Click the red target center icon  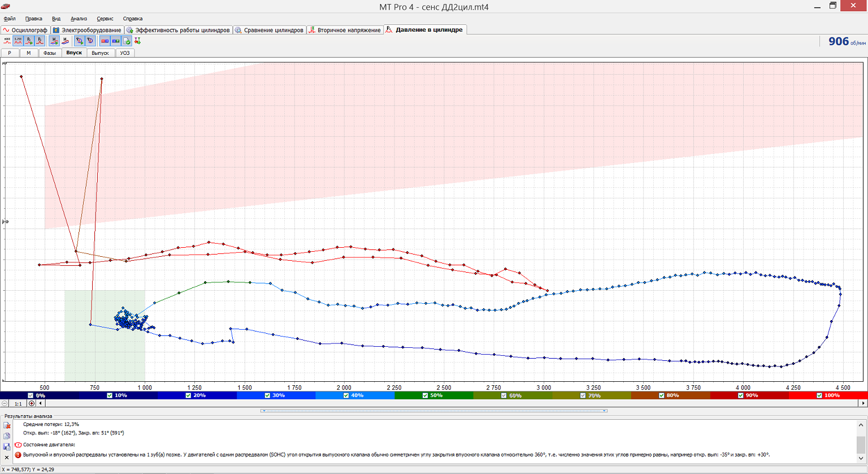tap(32, 403)
